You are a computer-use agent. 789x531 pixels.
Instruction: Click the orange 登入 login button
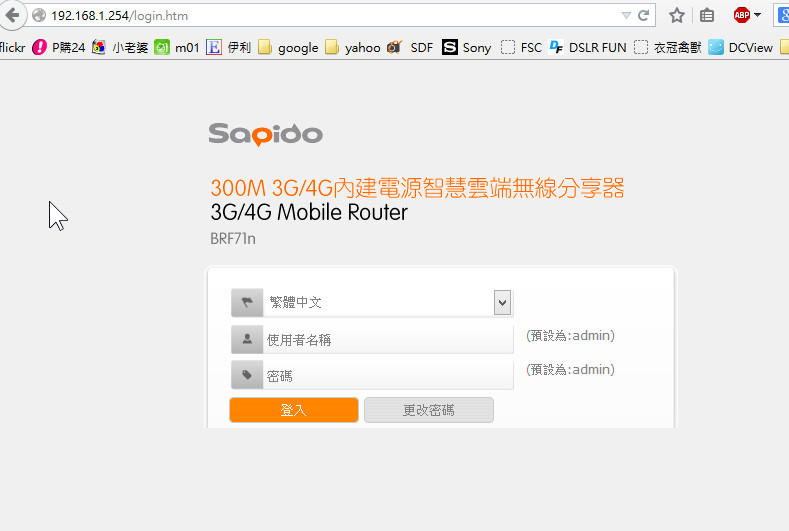tap(294, 410)
